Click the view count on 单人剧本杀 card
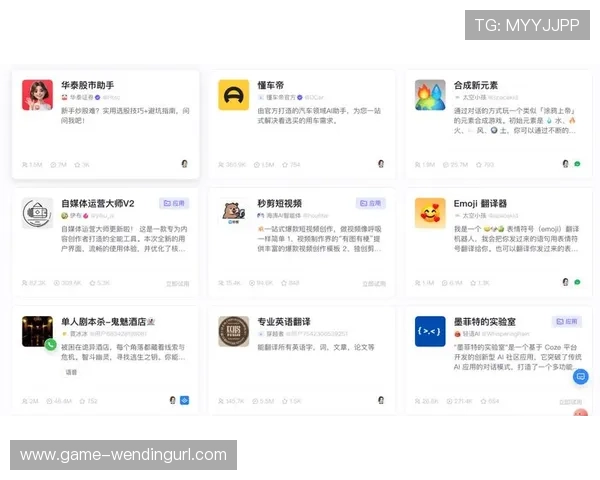600x480 pixels. 59,401
